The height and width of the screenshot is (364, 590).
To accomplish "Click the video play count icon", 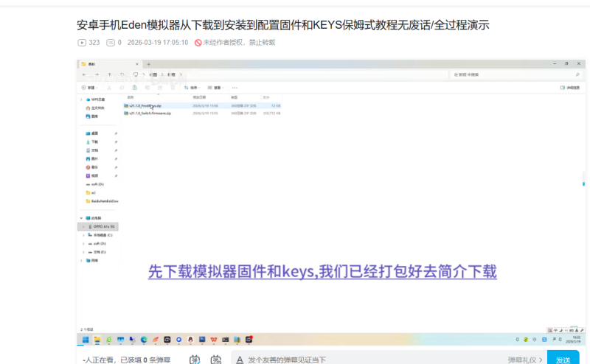I will point(82,43).
